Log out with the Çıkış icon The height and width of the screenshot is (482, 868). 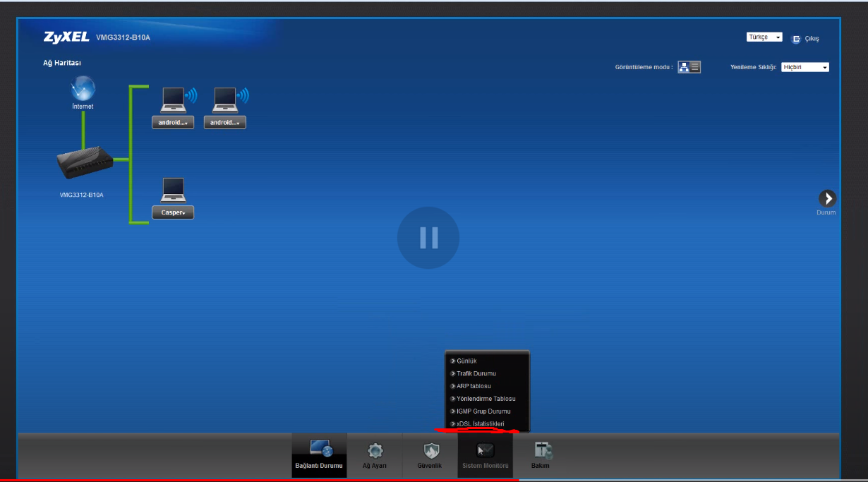[x=797, y=39]
